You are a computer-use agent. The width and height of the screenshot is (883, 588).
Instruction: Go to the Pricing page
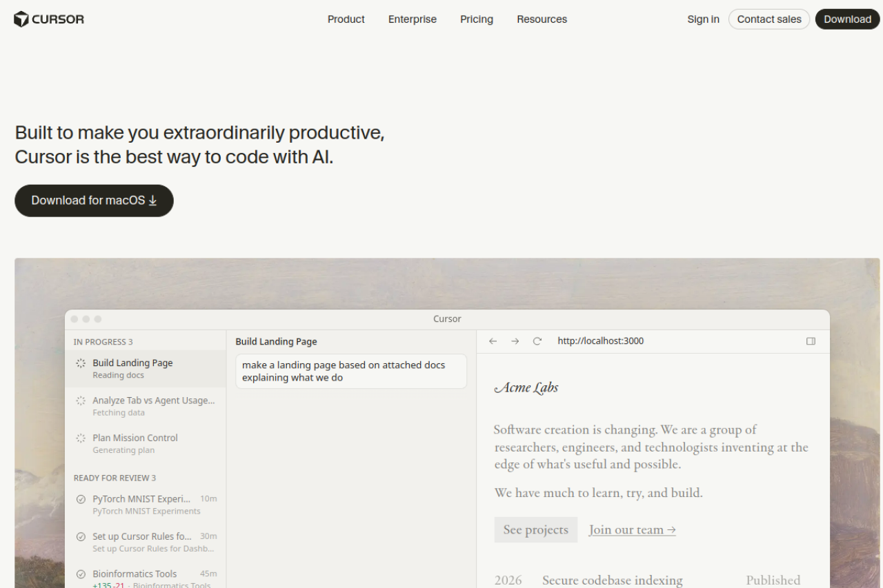tap(477, 19)
